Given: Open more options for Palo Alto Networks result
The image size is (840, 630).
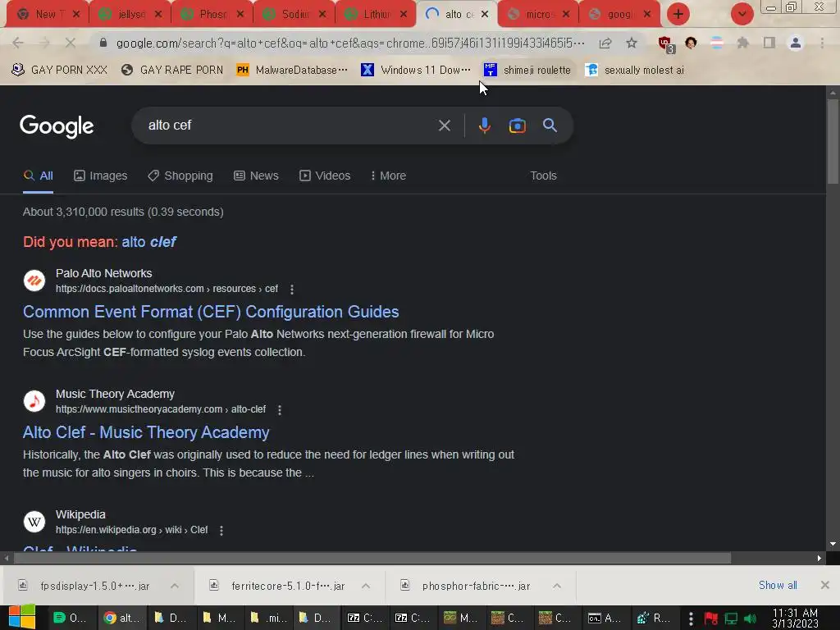Looking at the screenshot, I should pos(292,290).
